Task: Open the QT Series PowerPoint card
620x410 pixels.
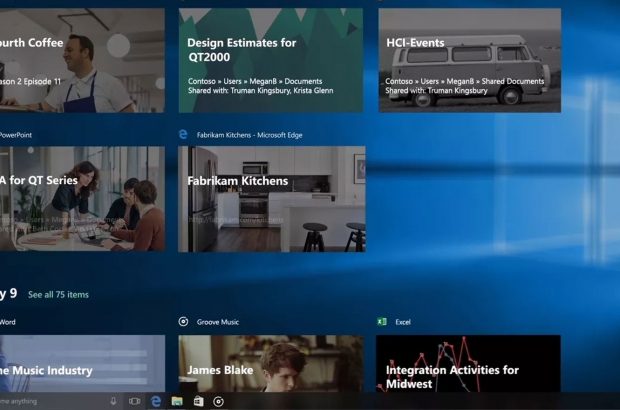Action: 82,199
